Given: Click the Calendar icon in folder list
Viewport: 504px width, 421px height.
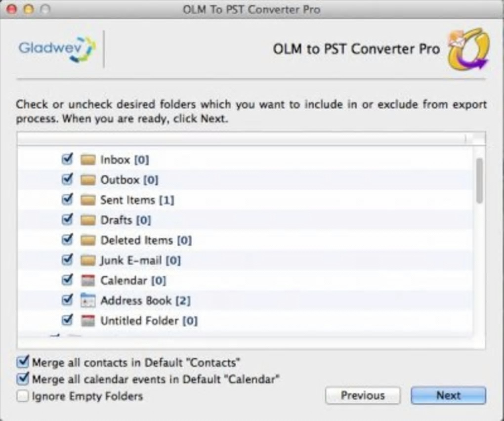Looking at the screenshot, I should (x=87, y=281).
